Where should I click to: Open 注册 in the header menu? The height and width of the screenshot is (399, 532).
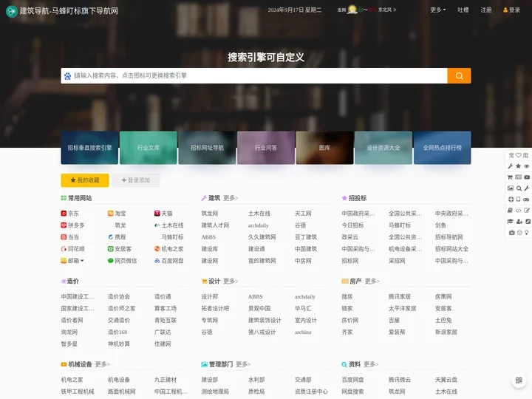point(486,10)
